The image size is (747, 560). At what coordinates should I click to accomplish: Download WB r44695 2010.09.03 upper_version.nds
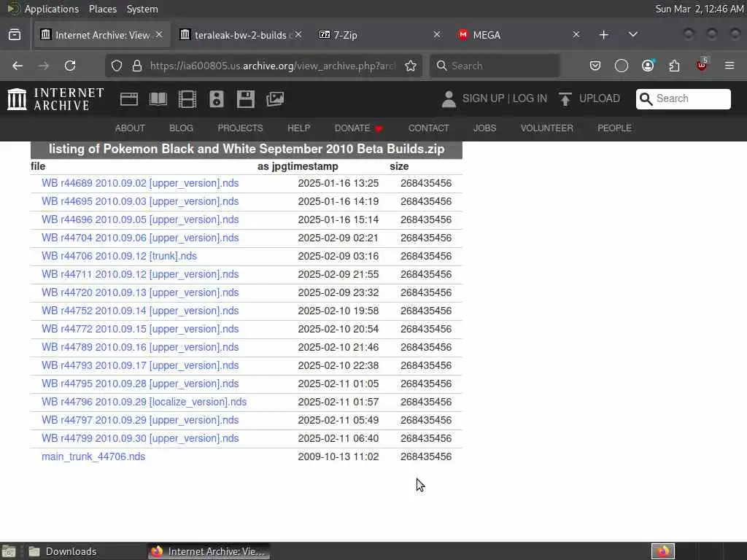[140, 201]
